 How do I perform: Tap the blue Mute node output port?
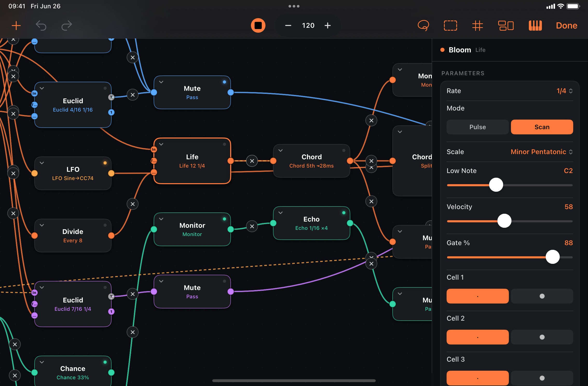tap(231, 92)
